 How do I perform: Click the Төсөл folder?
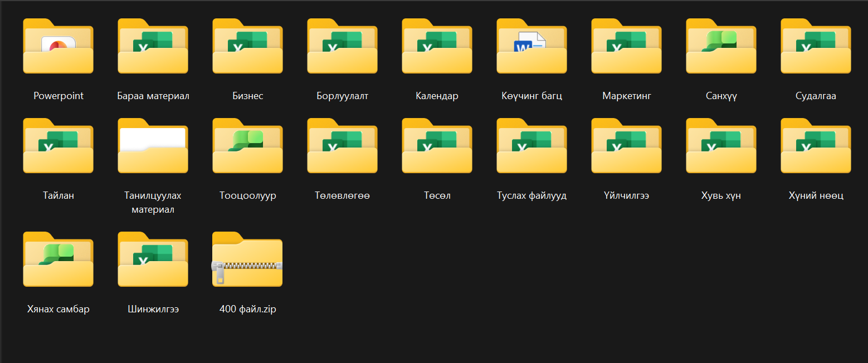(437, 146)
